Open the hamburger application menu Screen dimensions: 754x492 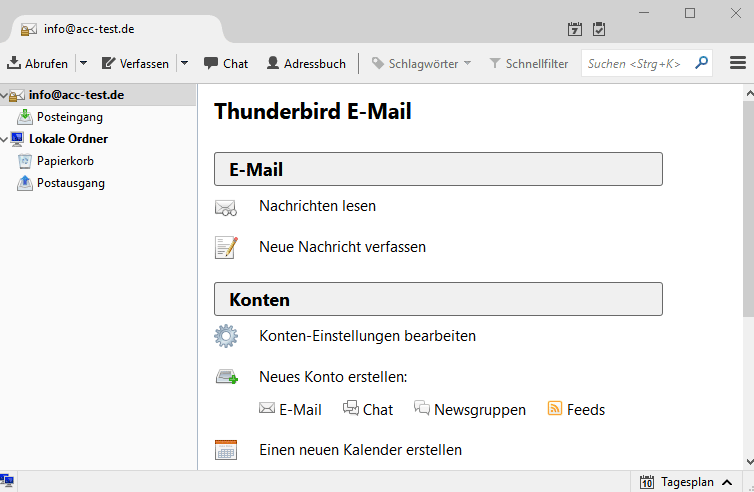[x=738, y=63]
